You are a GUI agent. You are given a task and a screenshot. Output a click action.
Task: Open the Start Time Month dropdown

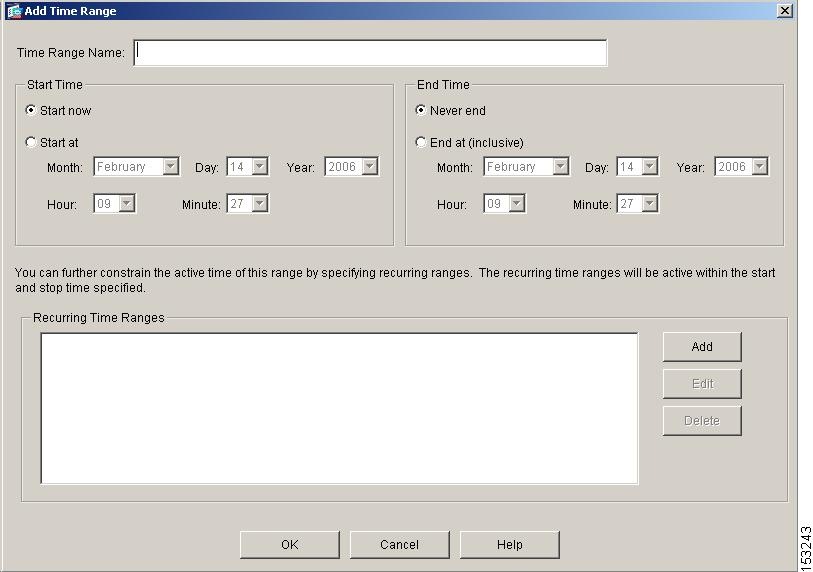136,166
